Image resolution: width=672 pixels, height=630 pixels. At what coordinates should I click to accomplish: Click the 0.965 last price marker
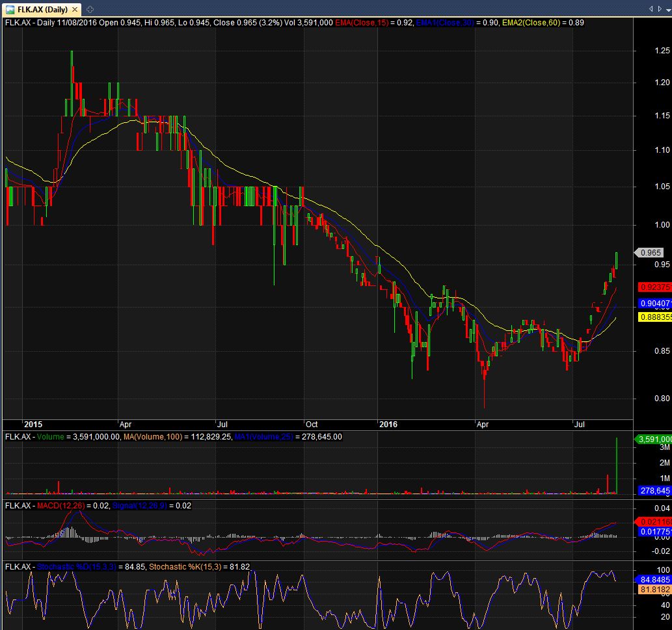(650, 253)
